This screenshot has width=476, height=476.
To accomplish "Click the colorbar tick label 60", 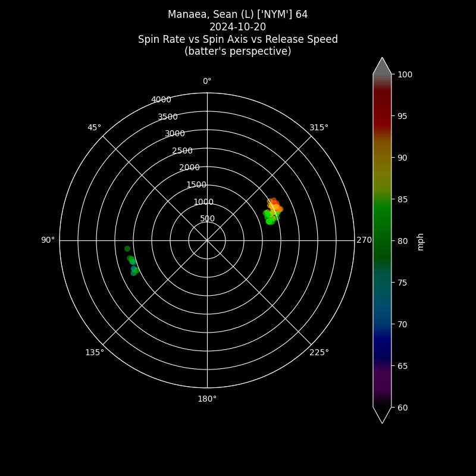I will click(402, 408).
